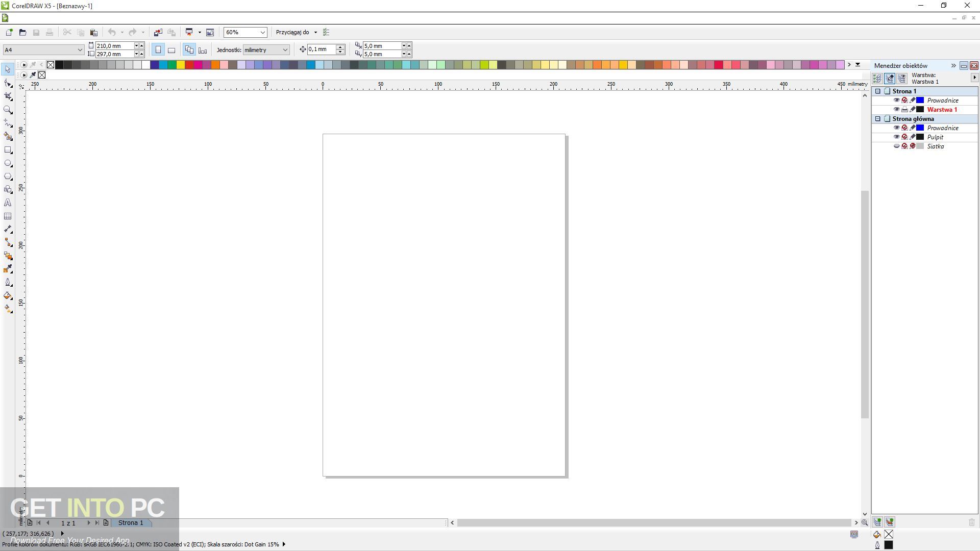Create a new document via toolbar
The image size is (980, 551).
coord(9,32)
